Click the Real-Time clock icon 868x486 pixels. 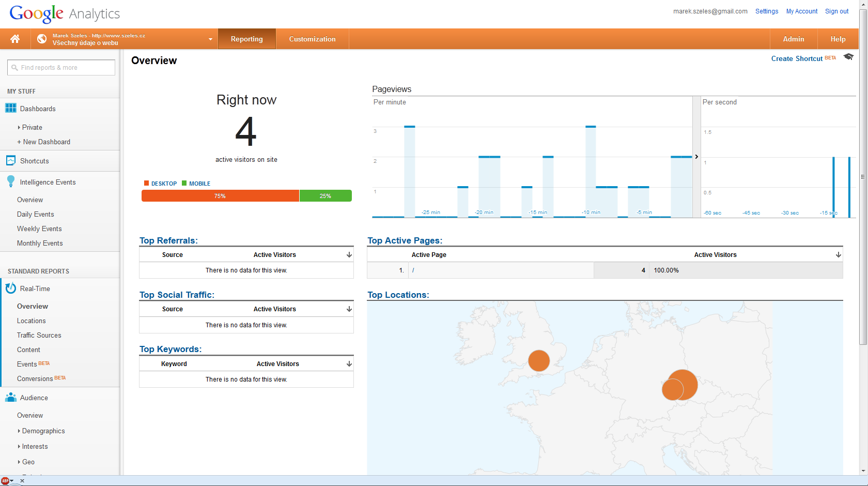pyautogui.click(x=11, y=288)
